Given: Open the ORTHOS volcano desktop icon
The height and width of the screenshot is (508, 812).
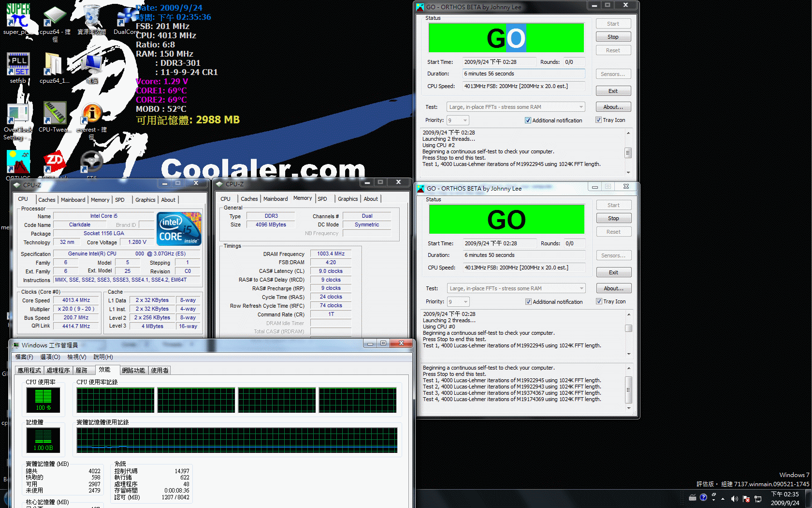Looking at the screenshot, I should (18, 162).
